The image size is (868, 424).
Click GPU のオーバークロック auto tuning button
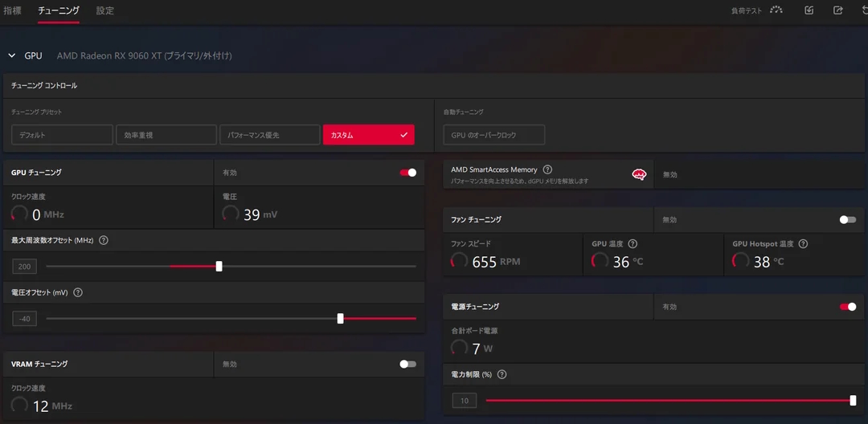click(x=494, y=135)
